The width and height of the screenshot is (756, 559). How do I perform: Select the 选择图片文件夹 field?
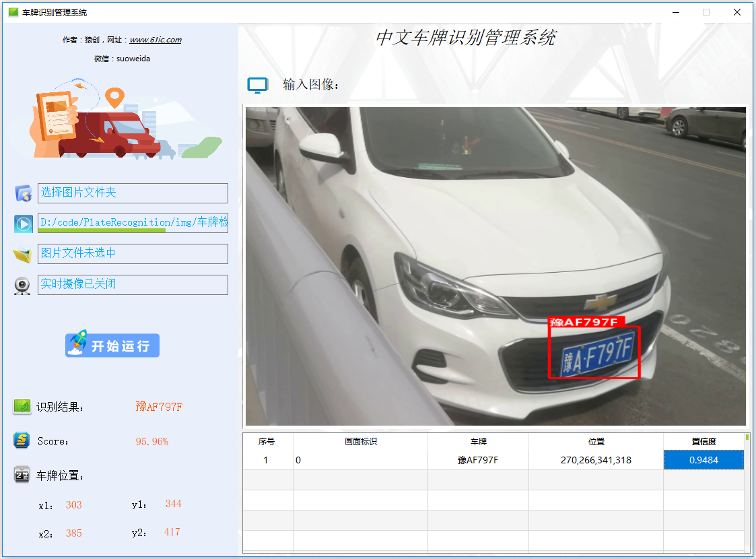(x=133, y=193)
